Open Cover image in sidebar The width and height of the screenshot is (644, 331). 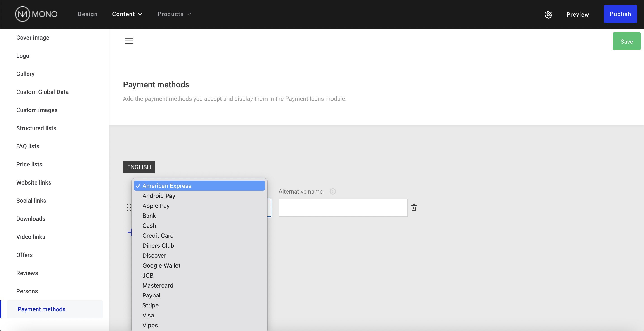[x=33, y=38]
